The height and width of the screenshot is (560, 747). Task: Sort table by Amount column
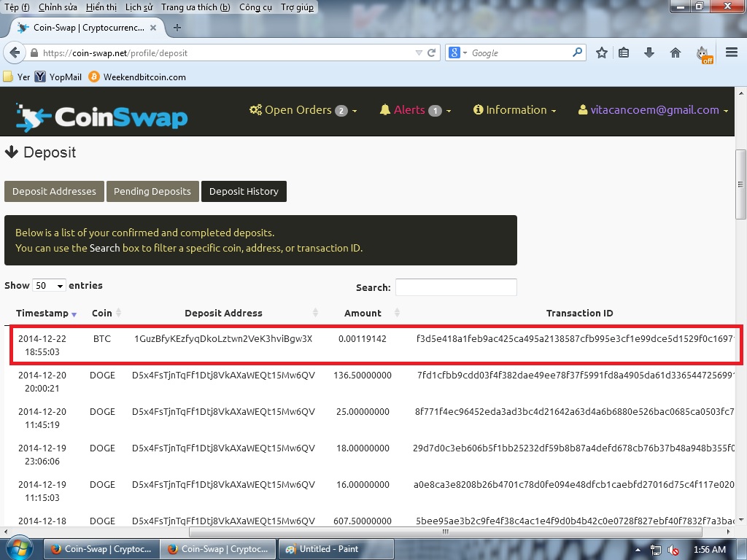[363, 314]
